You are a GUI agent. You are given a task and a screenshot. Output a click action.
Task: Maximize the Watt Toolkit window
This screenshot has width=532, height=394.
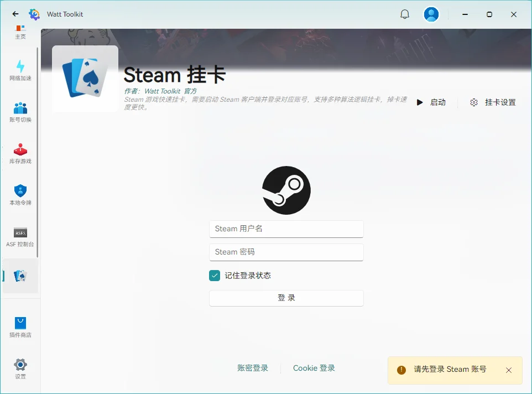pyautogui.click(x=489, y=14)
